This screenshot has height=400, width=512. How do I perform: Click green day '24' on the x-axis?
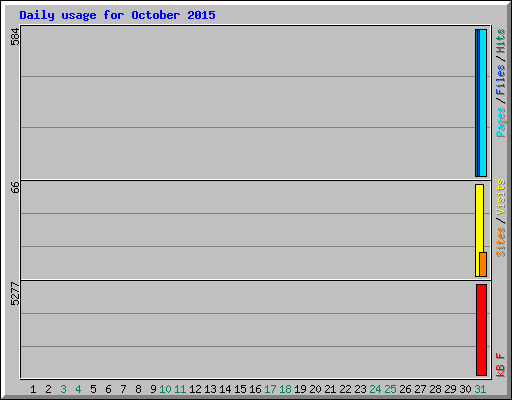[375, 389]
